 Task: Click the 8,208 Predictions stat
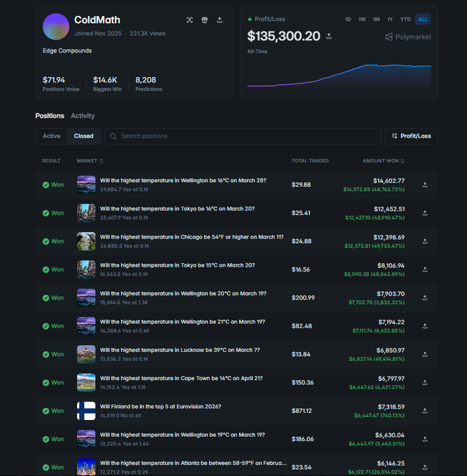coord(149,84)
